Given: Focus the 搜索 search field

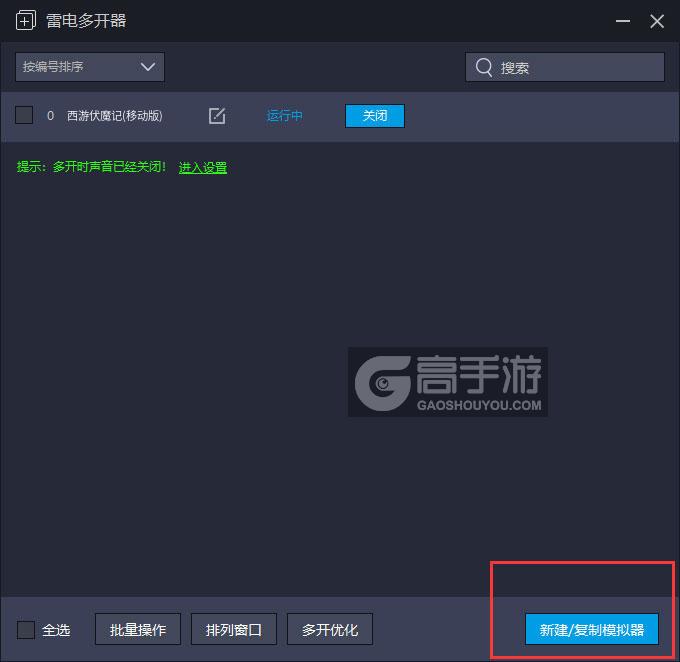Looking at the screenshot, I should point(565,67).
